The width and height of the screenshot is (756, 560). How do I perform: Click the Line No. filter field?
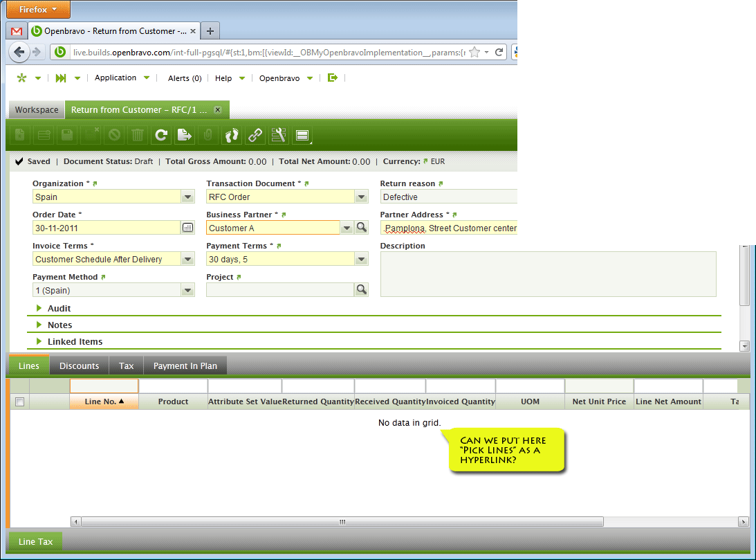click(104, 386)
